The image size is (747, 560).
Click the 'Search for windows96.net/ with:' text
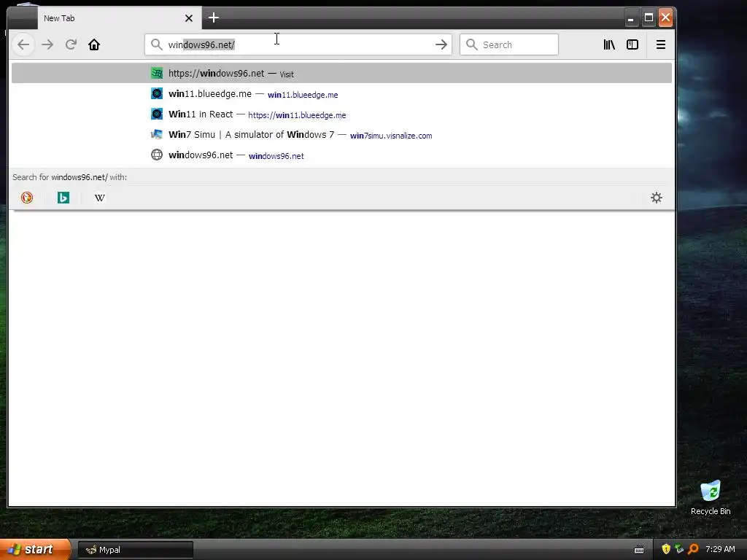[x=69, y=177]
